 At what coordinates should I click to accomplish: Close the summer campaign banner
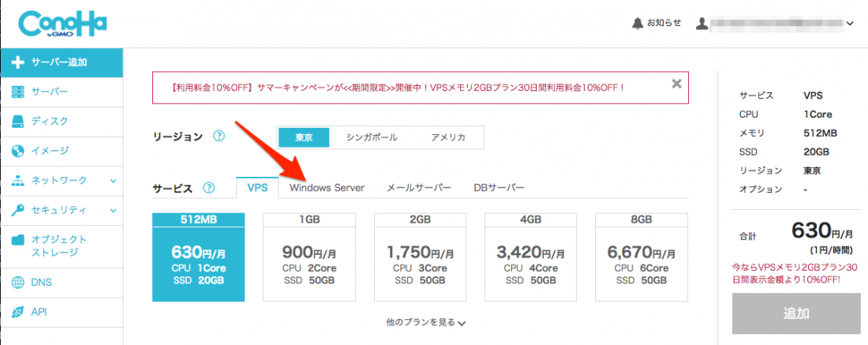[x=676, y=84]
